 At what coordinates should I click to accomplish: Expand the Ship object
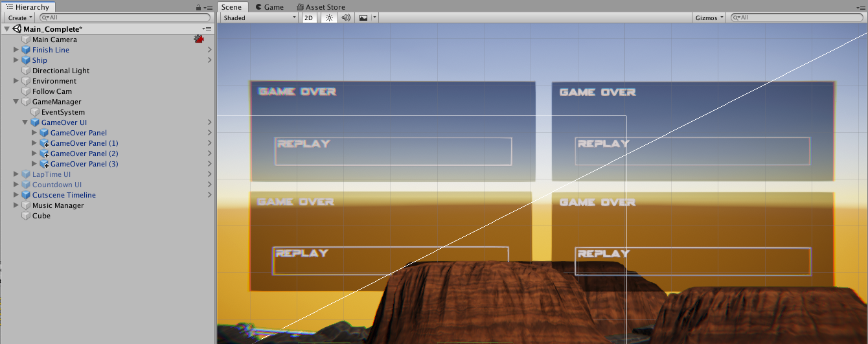16,60
